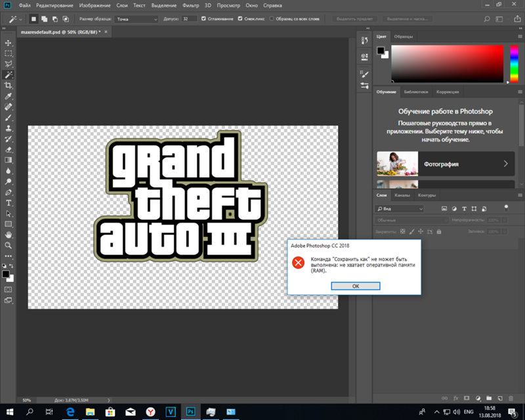Choose new selection mode button
Image resolution: width=525 pixels, height=420 pixels.
(x=33, y=19)
